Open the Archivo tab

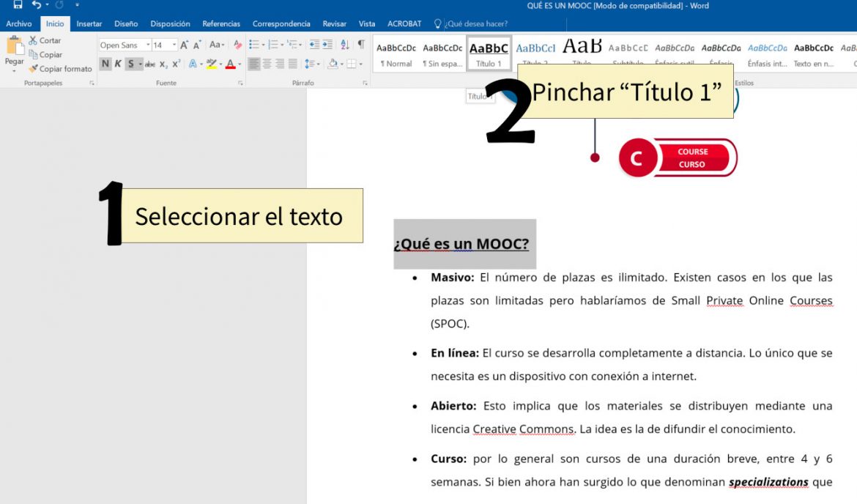[x=18, y=23]
